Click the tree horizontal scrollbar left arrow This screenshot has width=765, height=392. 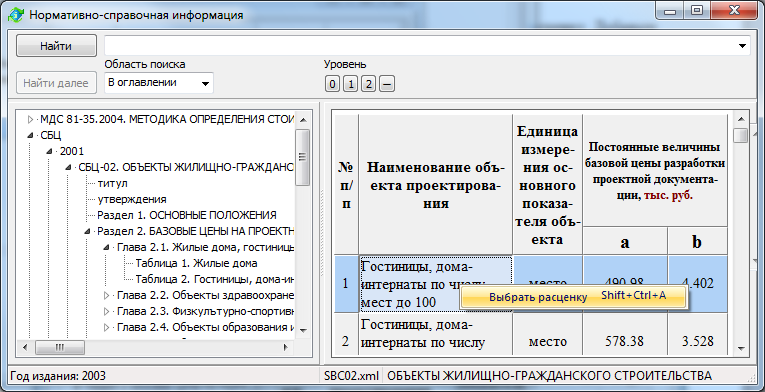point(26,347)
